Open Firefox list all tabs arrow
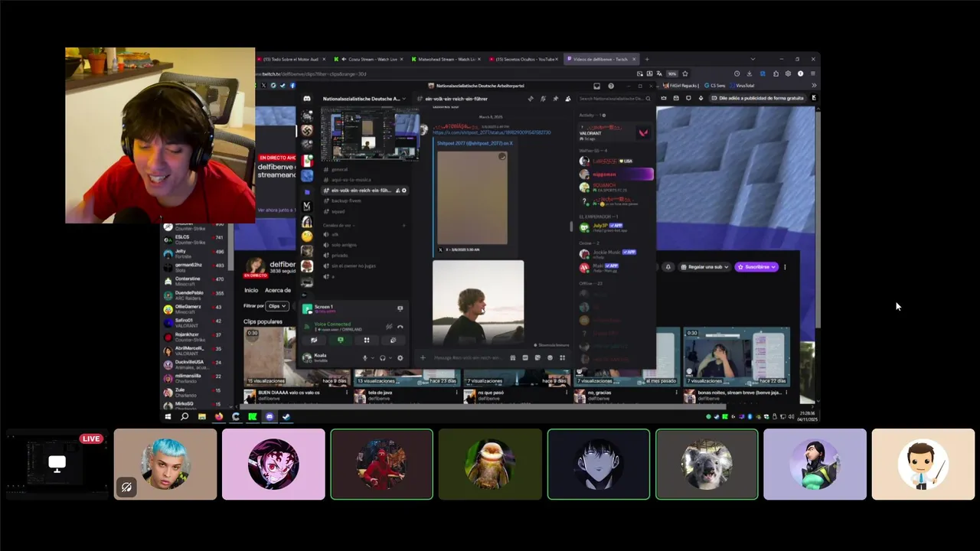Screen dimensions: 980x551 point(753,59)
